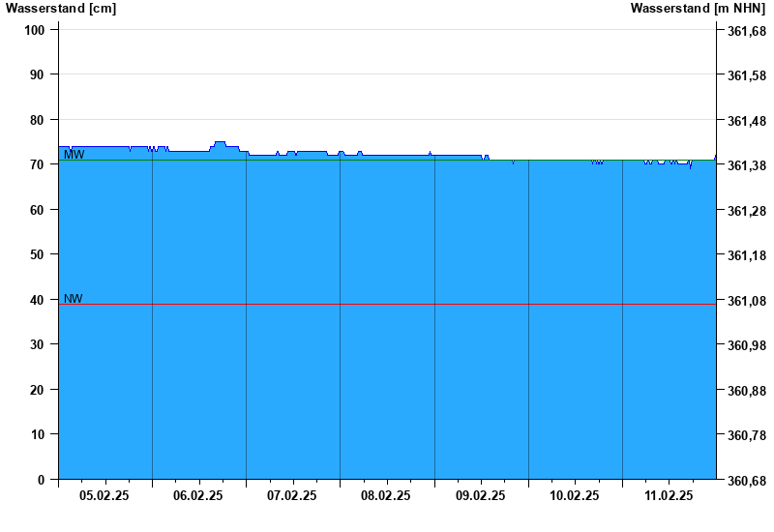Click the 361,68 value on right axis

coord(747,31)
